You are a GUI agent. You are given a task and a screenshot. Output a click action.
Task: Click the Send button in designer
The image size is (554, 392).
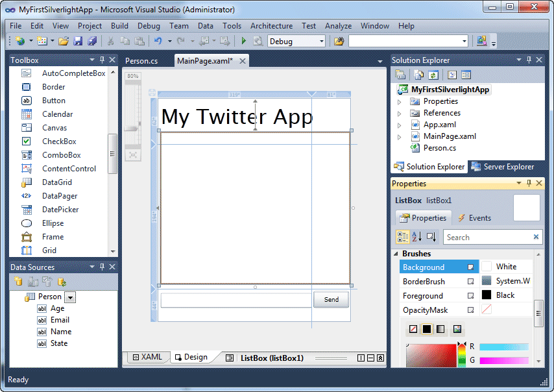point(331,299)
